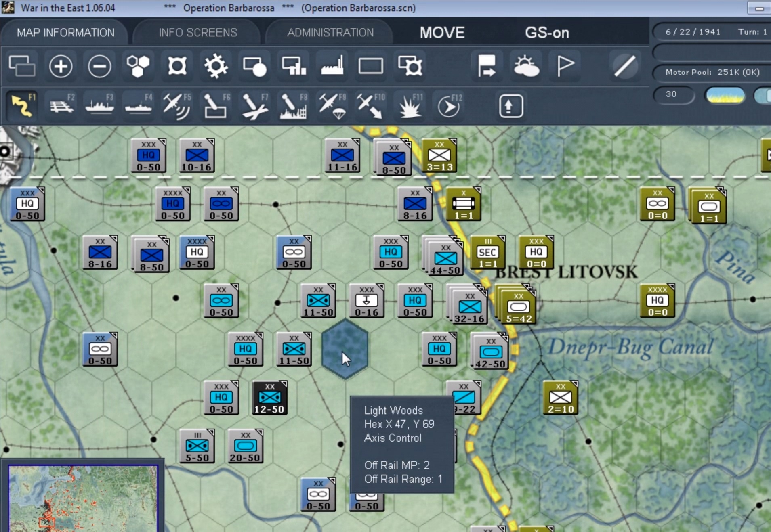Select the panzer stack marked 42-50
The image size is (771, 532).
coord(491,351)
